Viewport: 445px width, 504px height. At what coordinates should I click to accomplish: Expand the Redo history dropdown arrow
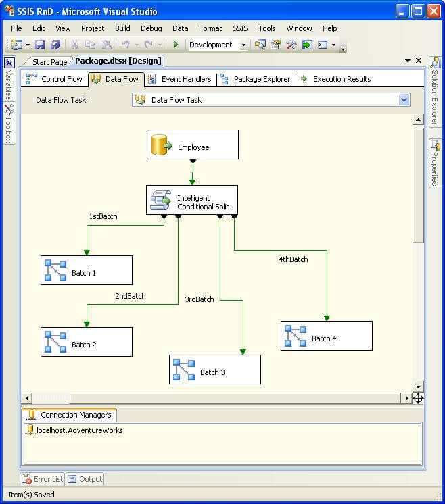(160, 45)
